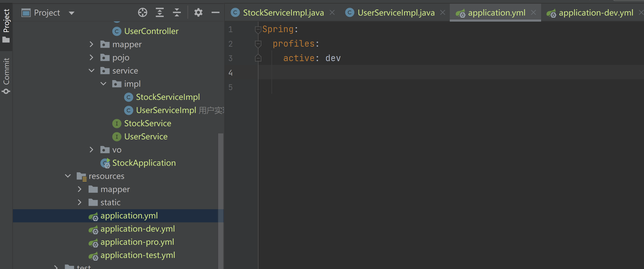Open the Commit tool window
The width and height of the screenshot is (644, 269).
pyautogui.click(x=6, y=75)
